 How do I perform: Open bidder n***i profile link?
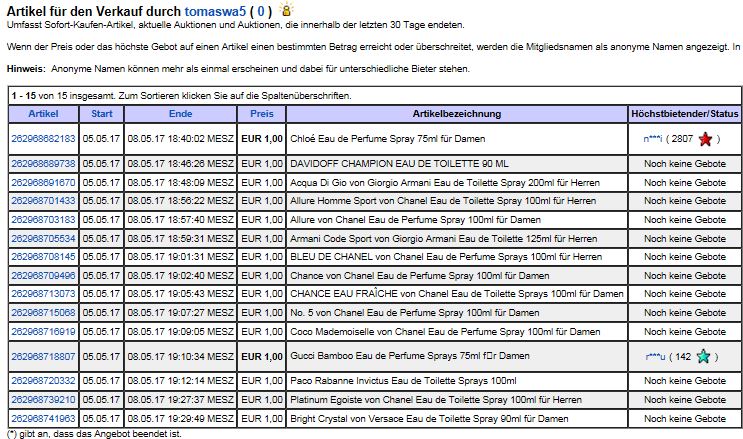[x=652, y=139]
